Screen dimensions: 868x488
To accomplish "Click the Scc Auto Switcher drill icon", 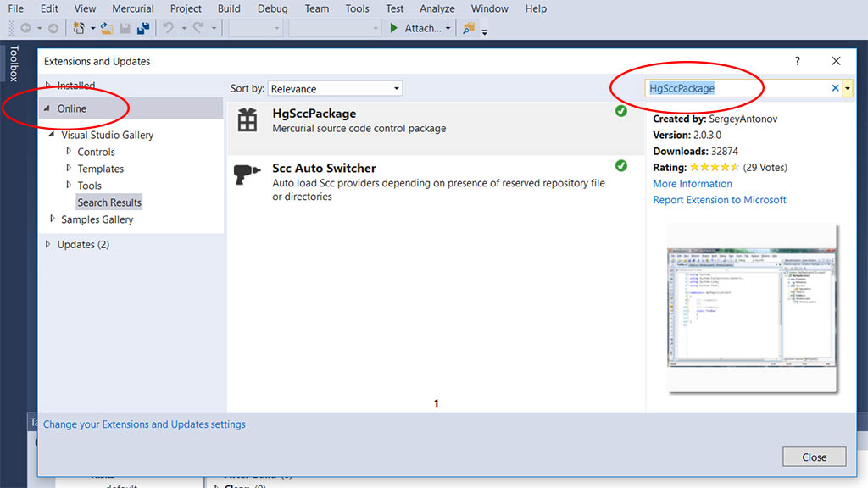I will click(247, 175).
